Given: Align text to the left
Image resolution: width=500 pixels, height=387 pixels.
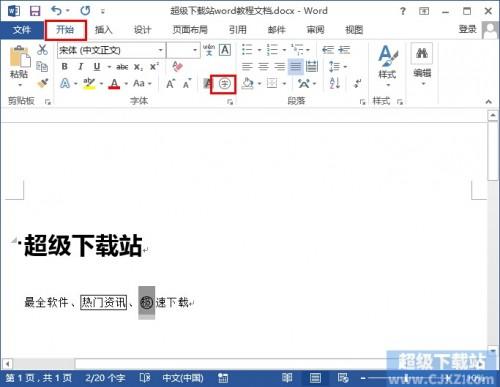Looking at the screenshot, I should 247,67.
